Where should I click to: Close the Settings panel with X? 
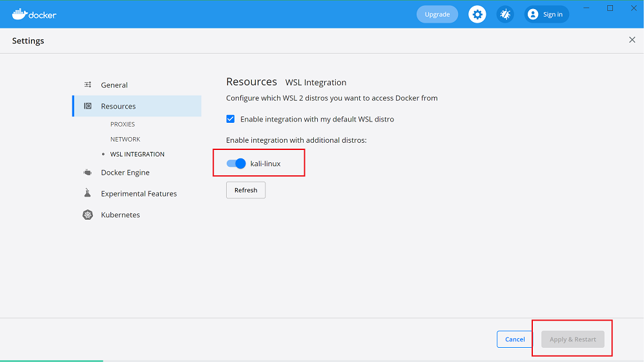pos(632,40)
